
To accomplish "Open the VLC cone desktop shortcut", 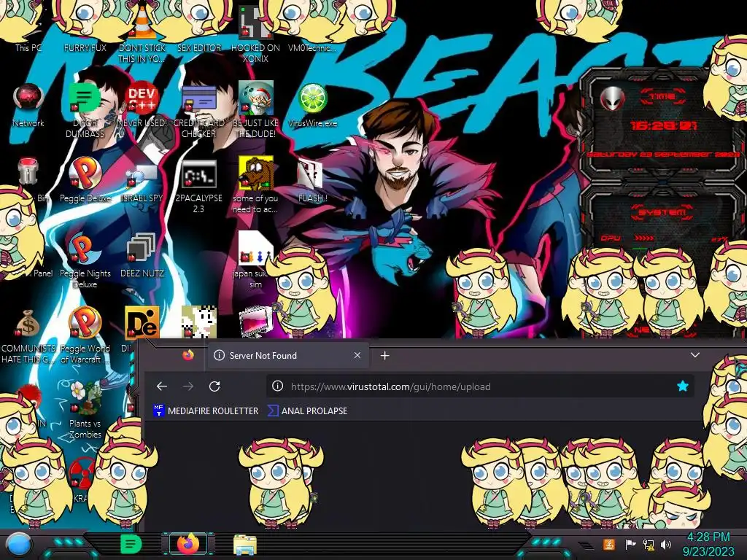I will point(142,24).
